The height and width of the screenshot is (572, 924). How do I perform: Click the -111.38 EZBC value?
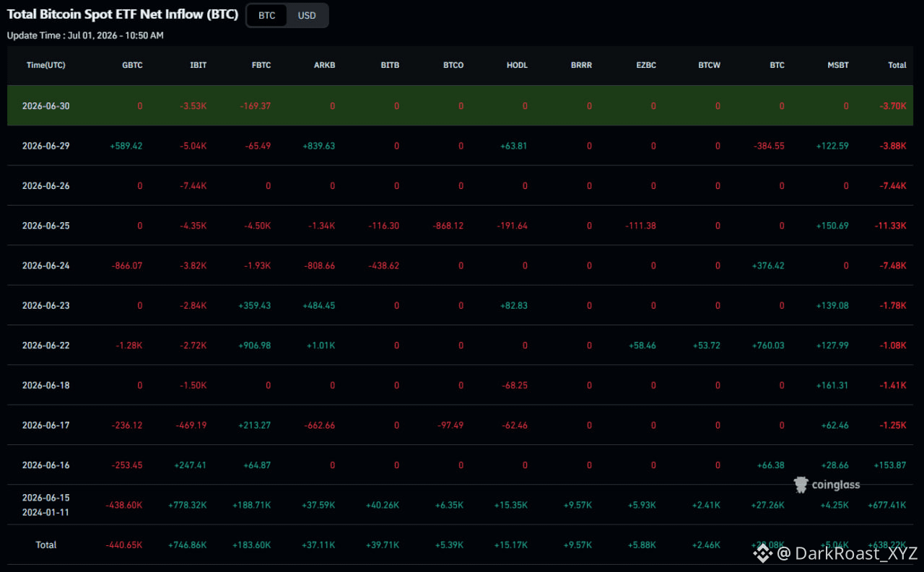641,226
